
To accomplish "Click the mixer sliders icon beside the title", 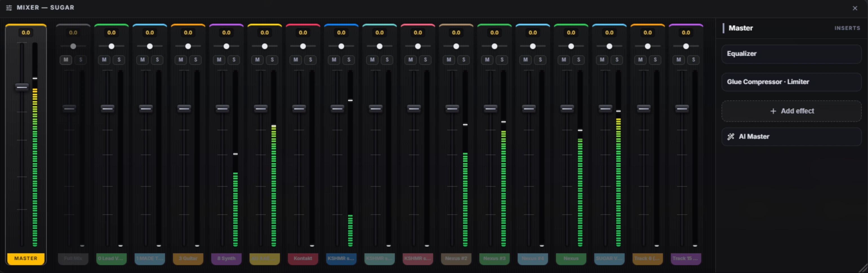I will pyautogui.click(x=9, y=8).
